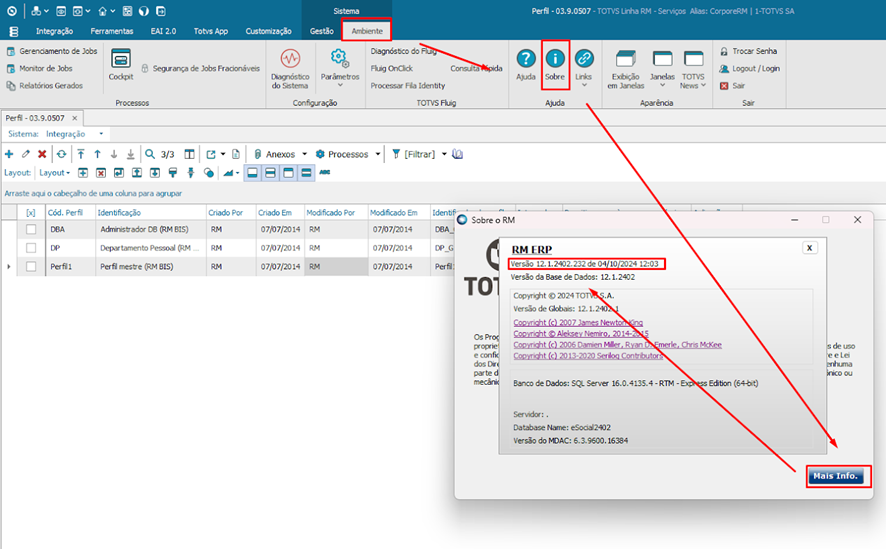Open the Cockpit icon

tap(121, 59)
